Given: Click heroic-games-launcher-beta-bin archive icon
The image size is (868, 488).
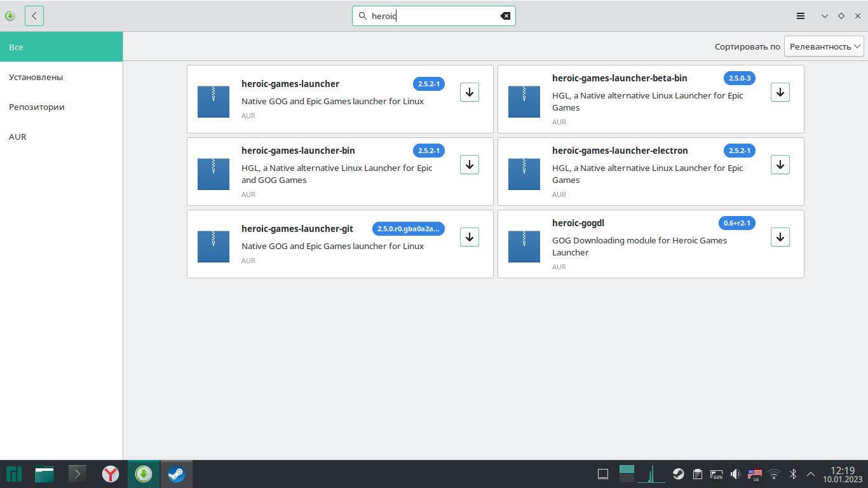Looking at the screenshot, I should [x=524, y=102].
